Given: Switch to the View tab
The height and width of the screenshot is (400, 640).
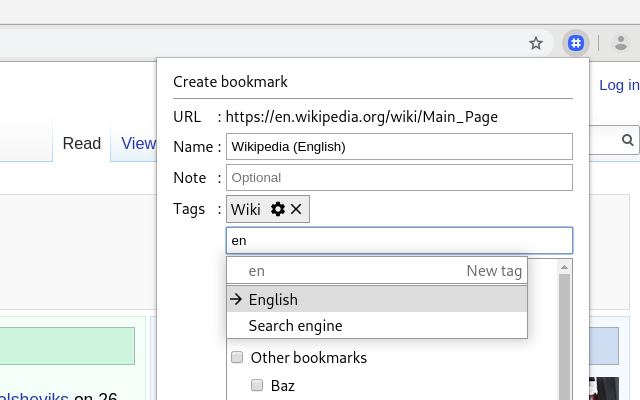Looking at the screenshot, I should 137,143.
